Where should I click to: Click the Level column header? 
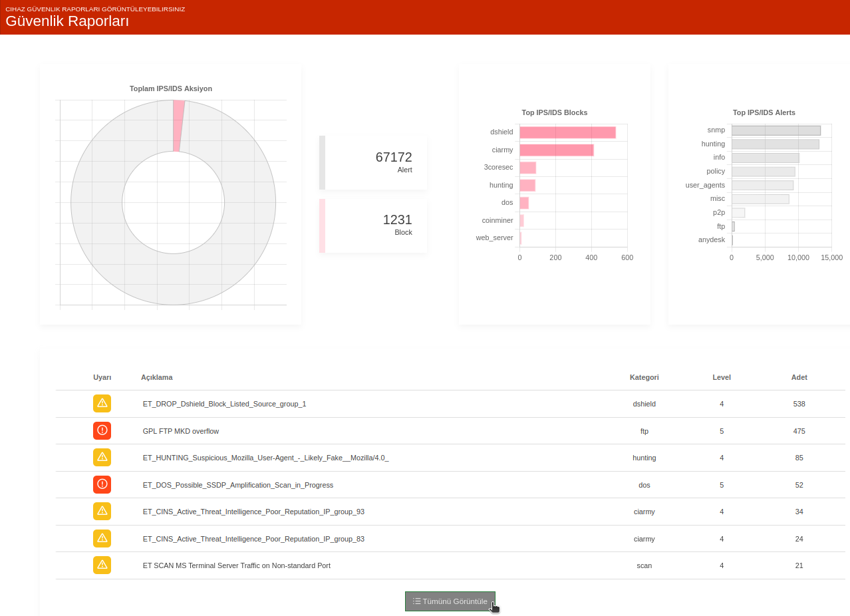[722, 377]
